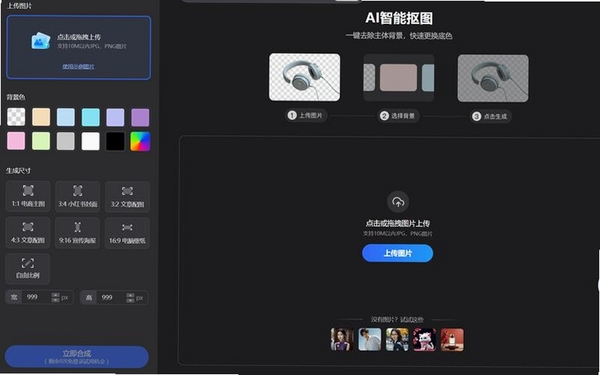Click the cloud upload icon in drop area
Screen dimensions: 600x375
click(398, 202)
